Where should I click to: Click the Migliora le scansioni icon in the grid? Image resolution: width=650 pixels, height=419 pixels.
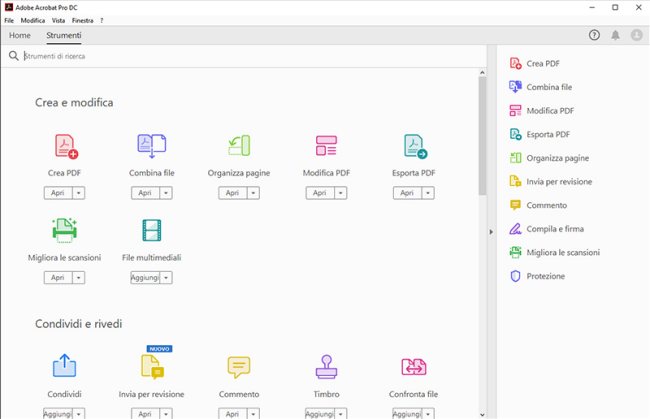click(x=64, y=230)
